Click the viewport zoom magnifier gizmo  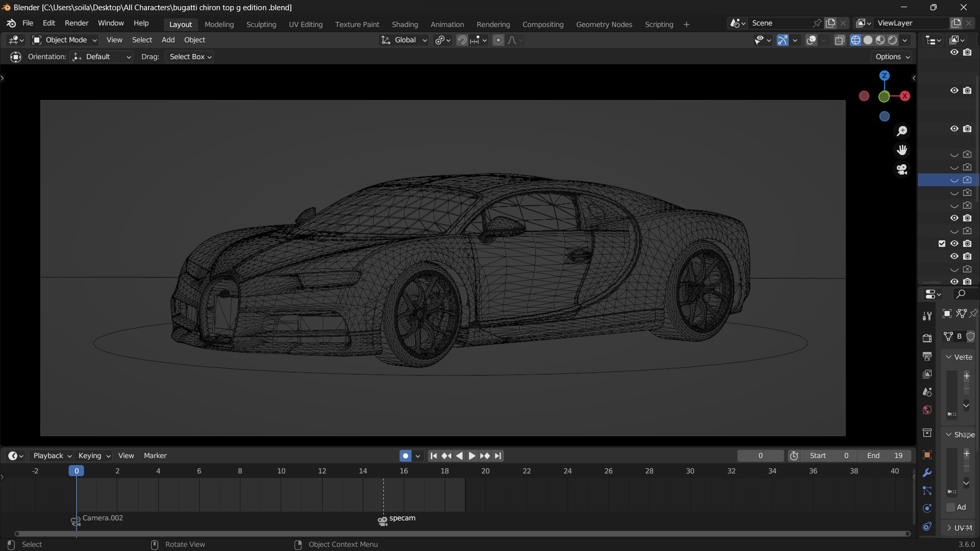coord(902,131)
